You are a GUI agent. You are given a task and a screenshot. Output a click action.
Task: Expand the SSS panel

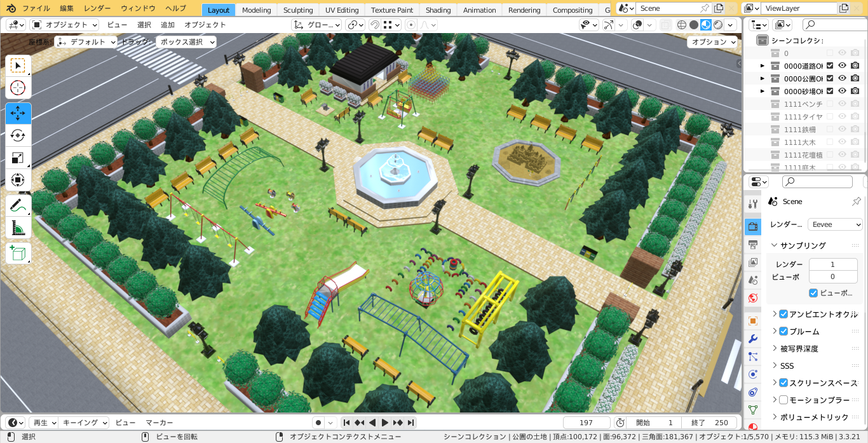pos(775,365)
